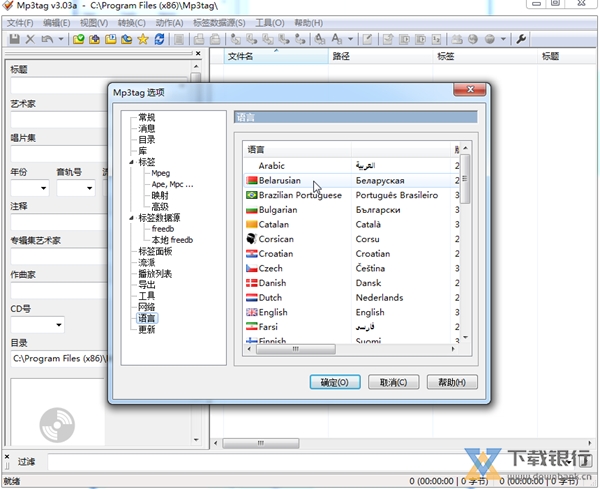Open the 视图(V) menu
600x489 pixels.
click(94, 23)
